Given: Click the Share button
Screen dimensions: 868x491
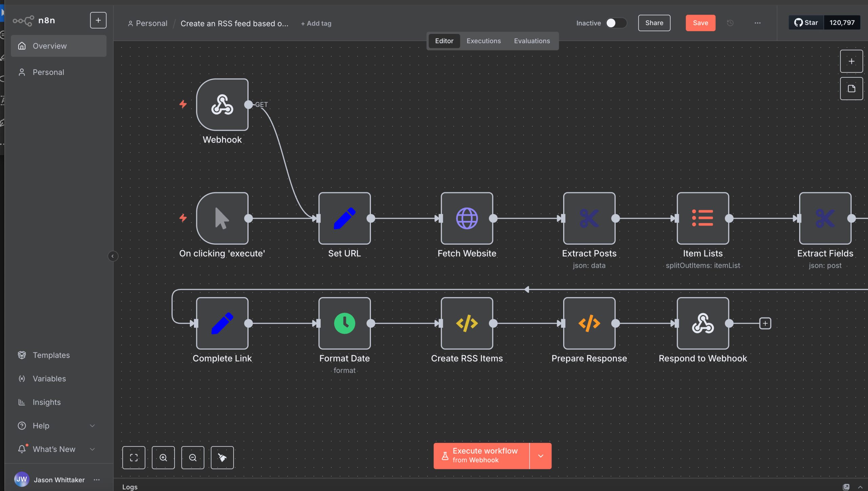Looking at the screenshot, I should (x=654, y=23).
